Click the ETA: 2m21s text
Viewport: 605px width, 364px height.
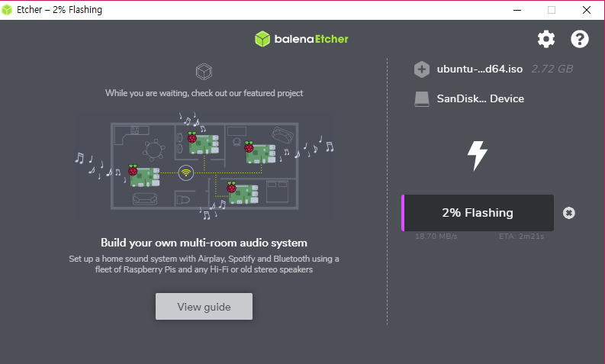pyautogui.click(x=521, y=237)
